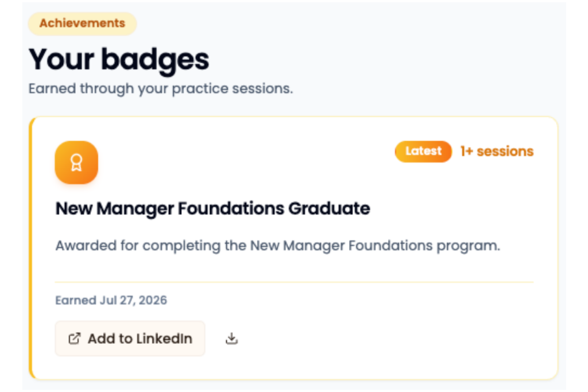Click the Earned through your practice sessions subtitle
The image size is (588, 392).
(161, 89)
